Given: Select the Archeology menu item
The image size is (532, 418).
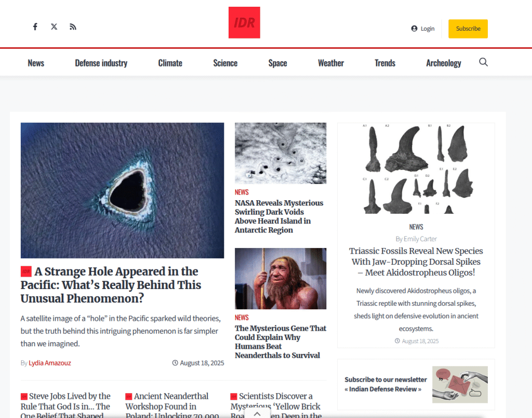Looking at the screenshot, I should (x=444, y=63).
